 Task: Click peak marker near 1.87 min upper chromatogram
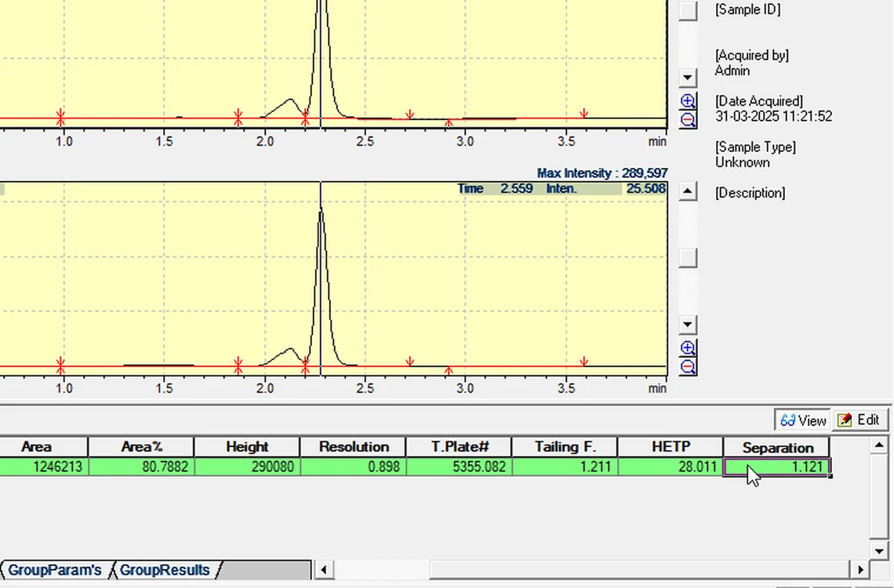(238, 117)
